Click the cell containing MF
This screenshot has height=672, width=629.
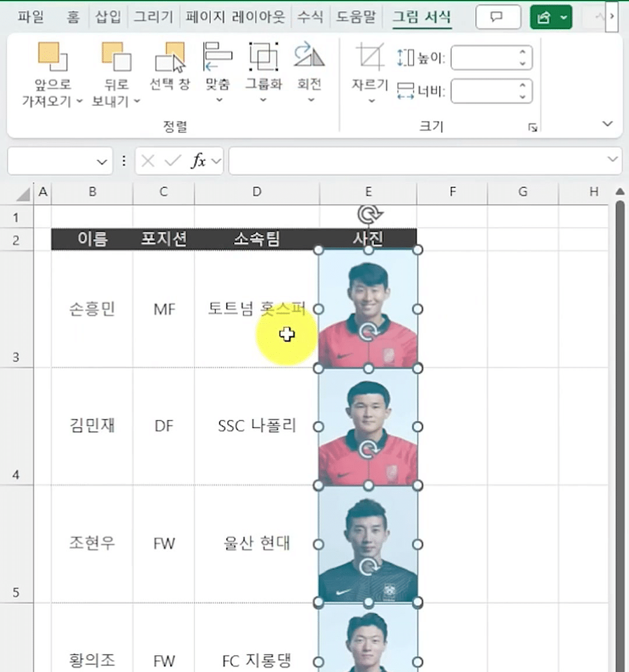tap(164, 309)
